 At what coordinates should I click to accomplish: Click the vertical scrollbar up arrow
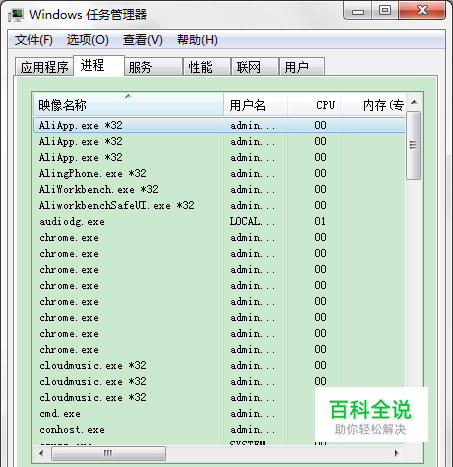tap(414, 102)
